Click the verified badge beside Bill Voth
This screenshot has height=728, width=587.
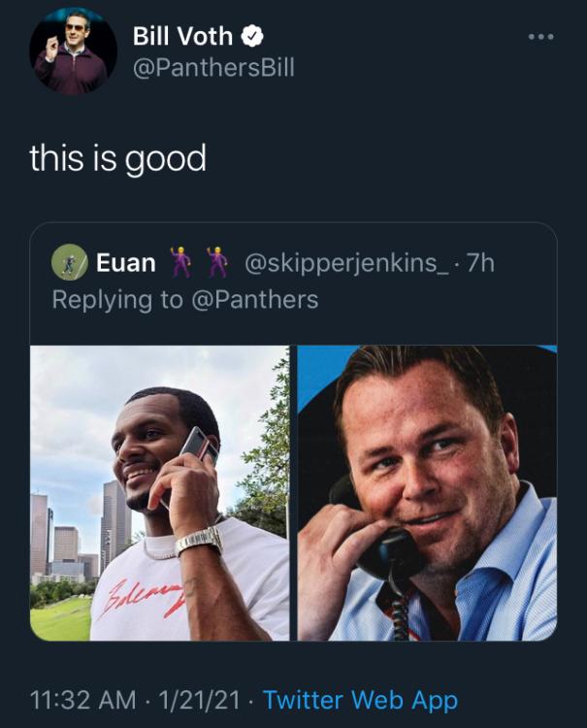pyautogui.click(x=252, y=37)
